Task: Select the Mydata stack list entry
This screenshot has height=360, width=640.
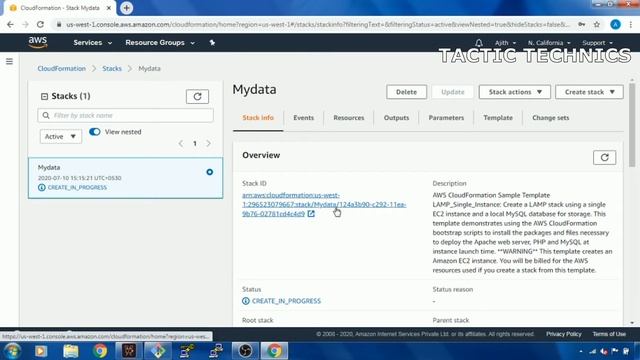Action: click(125, 178)
